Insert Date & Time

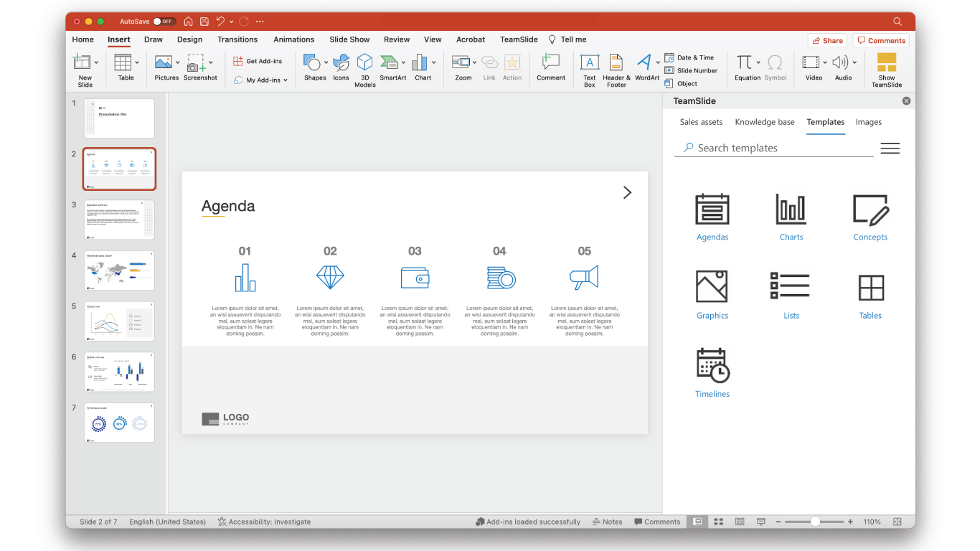pos(689,57)
